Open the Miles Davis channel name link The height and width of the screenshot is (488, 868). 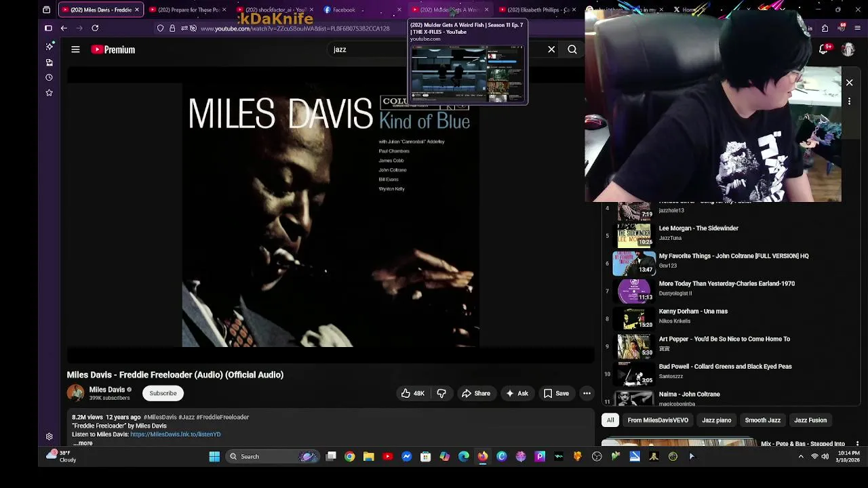[107, 390]
